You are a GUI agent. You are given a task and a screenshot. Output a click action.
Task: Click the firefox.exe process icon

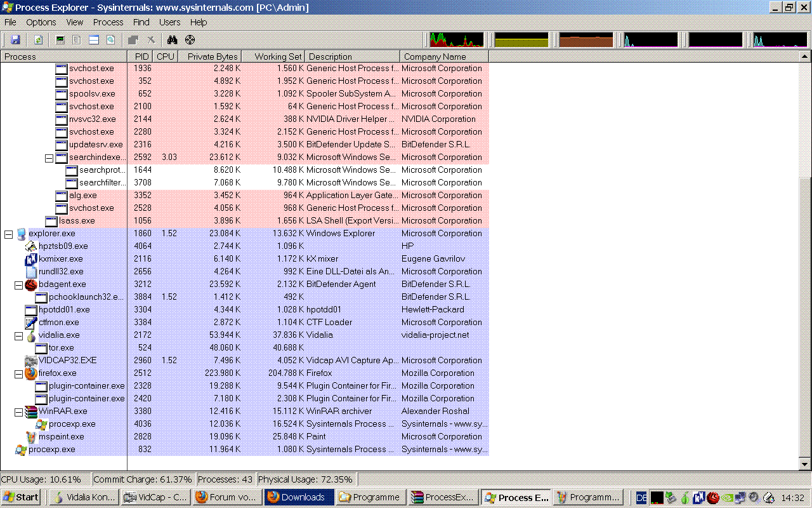[31, 373]
